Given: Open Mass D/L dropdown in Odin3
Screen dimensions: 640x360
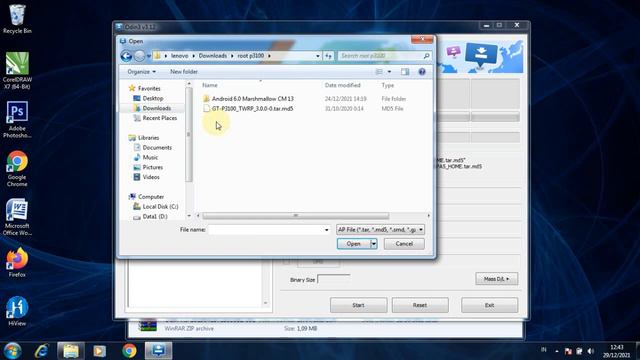Looking at the screenshot, I should click(496, 279).
